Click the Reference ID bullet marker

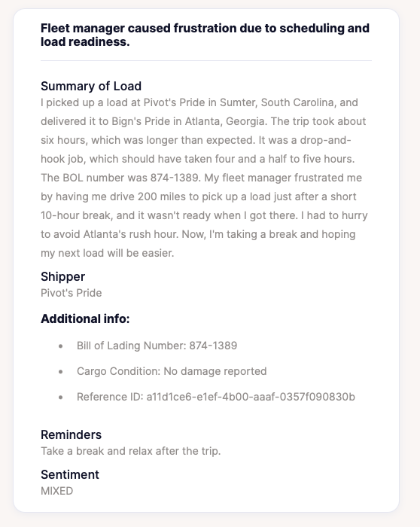(x=60, y=397)
